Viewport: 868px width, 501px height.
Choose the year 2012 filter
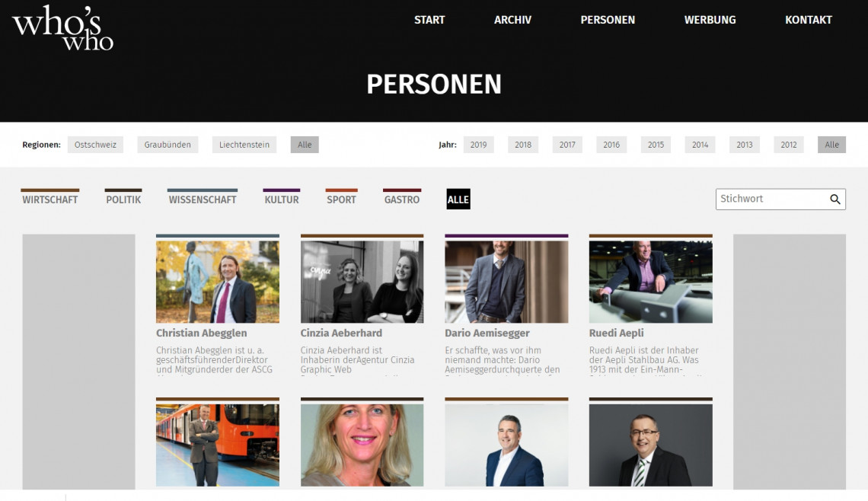[788, 145]
